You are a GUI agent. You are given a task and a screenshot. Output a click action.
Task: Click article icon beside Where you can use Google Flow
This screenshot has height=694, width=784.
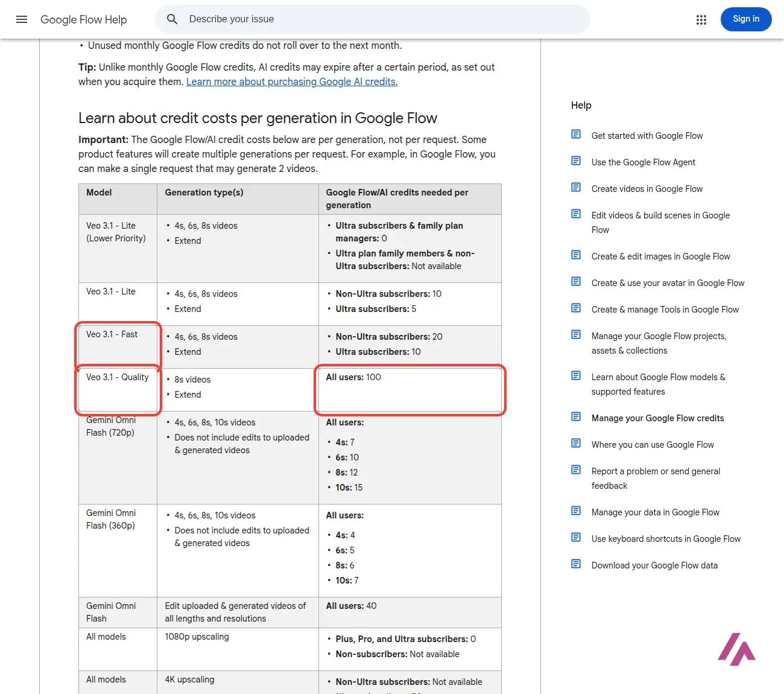tap(576, 443)
